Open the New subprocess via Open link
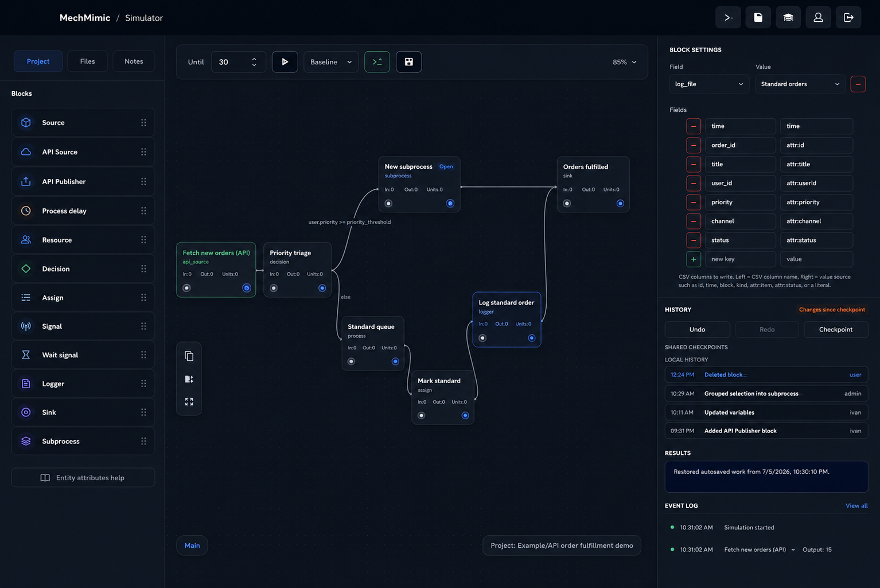 (x=446, y=166)
